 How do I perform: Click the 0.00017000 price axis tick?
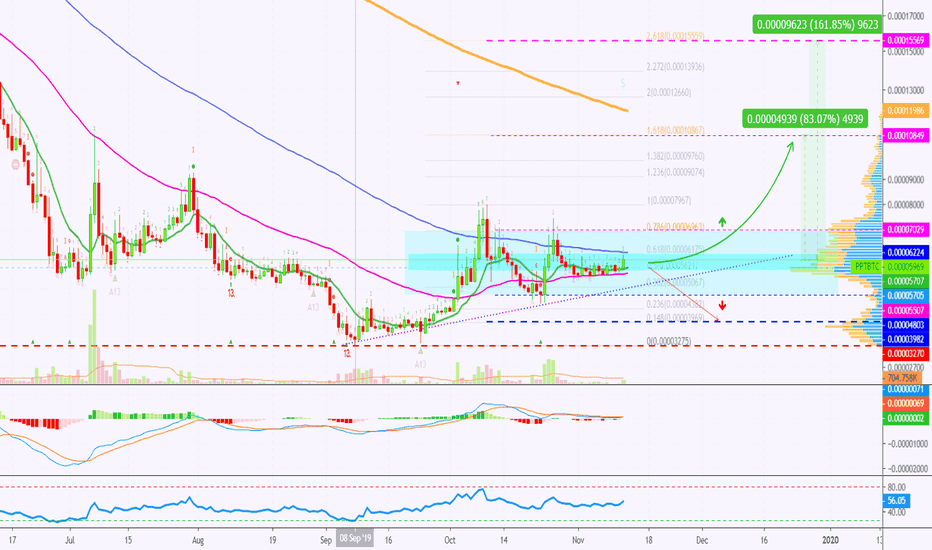pyautogui.click(x=906, y=17)
